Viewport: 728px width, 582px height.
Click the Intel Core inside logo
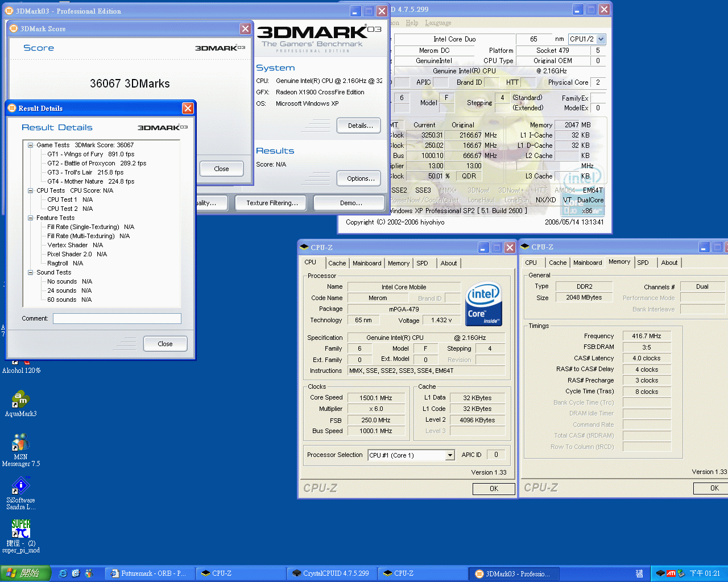point(483,304)
